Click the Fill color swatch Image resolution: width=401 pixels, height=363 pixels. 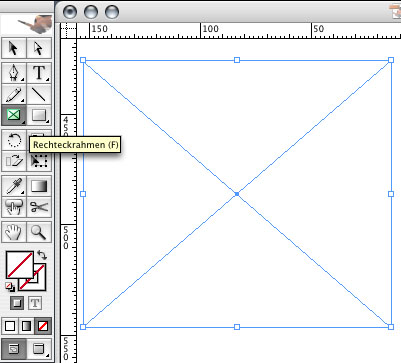pyautogui.click(x=19, y=265)
